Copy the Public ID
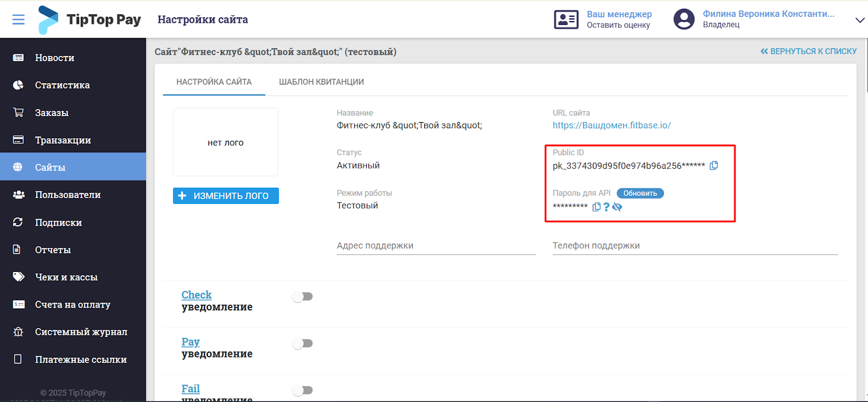The width and height of the screenshot is (868, 402). coord(714,165)
